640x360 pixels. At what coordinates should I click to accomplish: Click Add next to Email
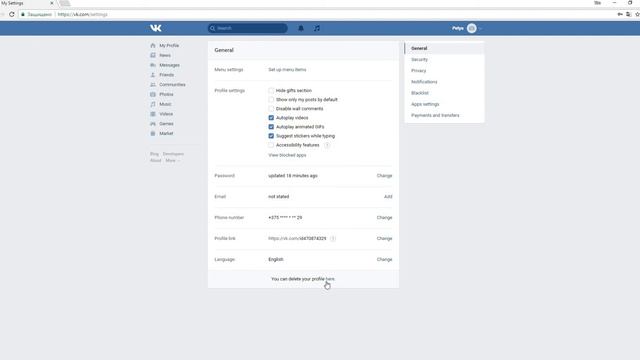point(388,197)
